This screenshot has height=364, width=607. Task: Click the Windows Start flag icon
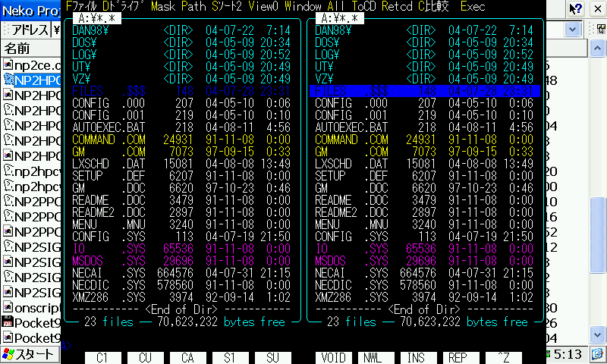click(9, 354)
